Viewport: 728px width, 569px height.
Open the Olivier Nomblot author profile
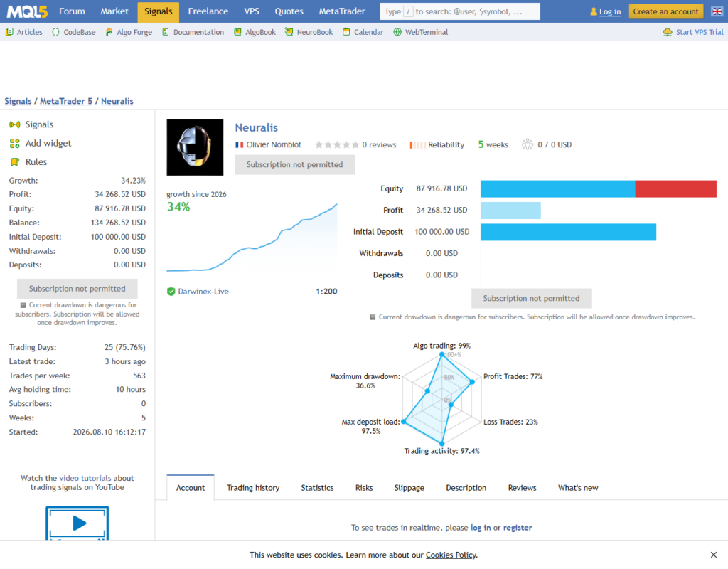(x=274, y=145)
